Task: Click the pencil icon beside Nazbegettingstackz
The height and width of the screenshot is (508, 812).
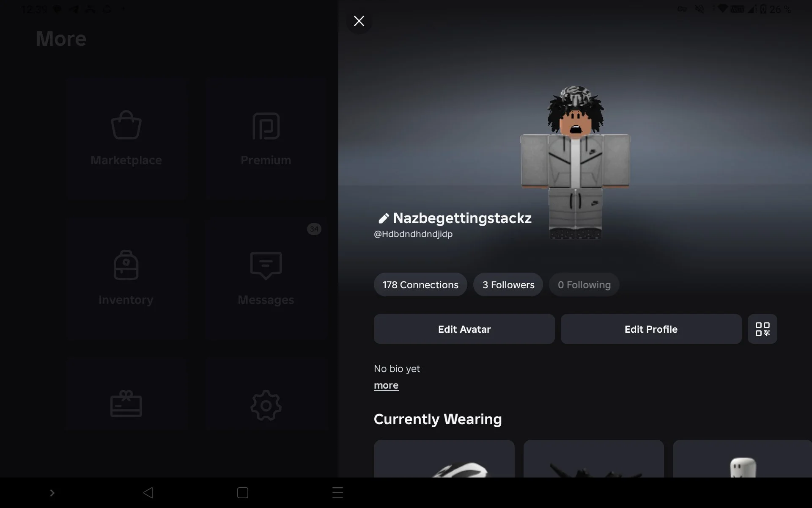Action: click(383, 218)
